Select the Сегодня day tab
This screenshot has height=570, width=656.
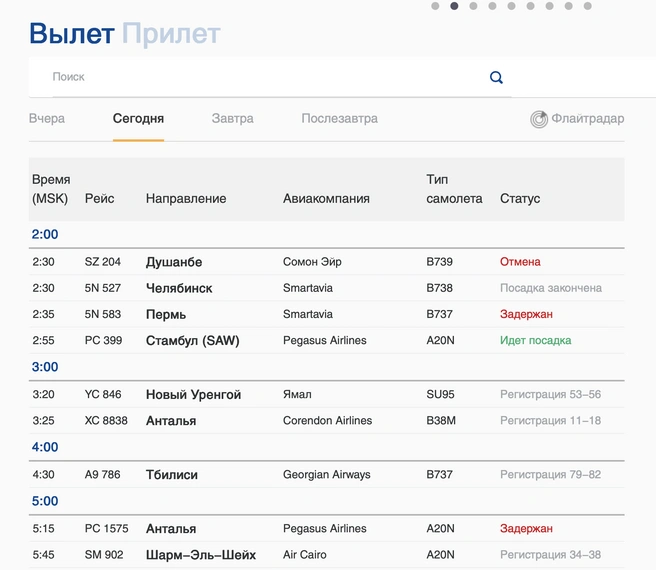[138, 118]
